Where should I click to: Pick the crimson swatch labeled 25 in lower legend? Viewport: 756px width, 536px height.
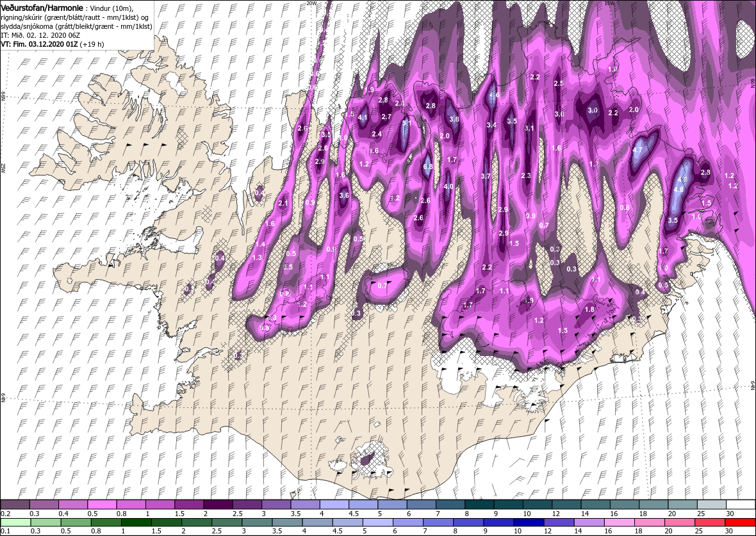pyautogui.click(x=710, y=523)
